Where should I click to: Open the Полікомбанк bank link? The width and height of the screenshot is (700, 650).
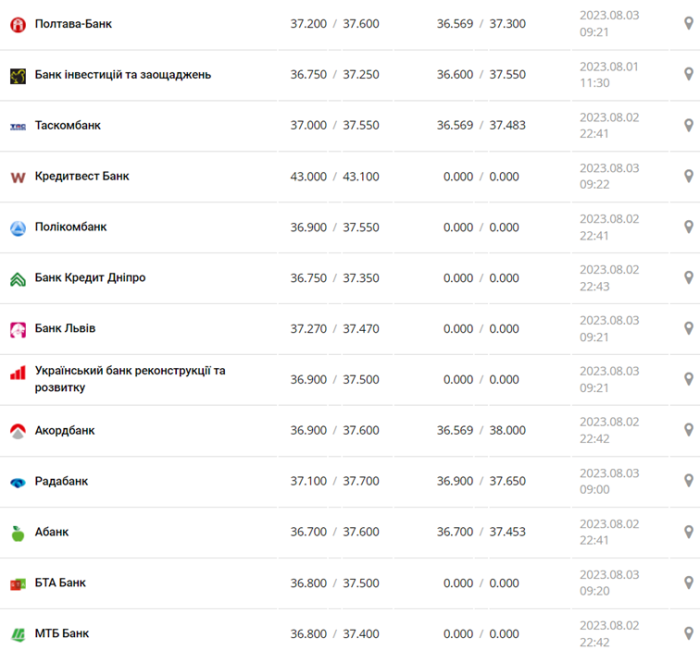[71, 227]
